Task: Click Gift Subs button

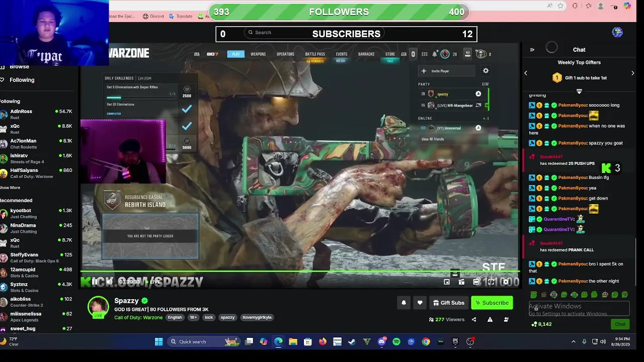Action: [x=449, y=303]
